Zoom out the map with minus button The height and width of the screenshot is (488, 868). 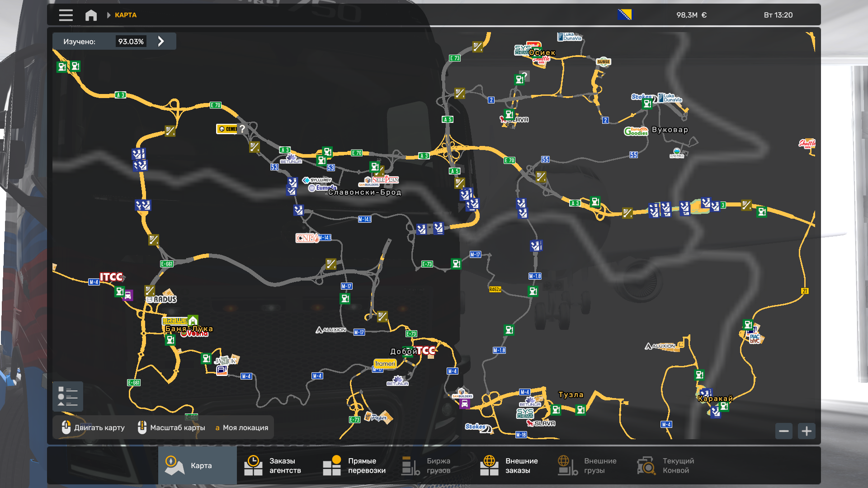[784, 431]
